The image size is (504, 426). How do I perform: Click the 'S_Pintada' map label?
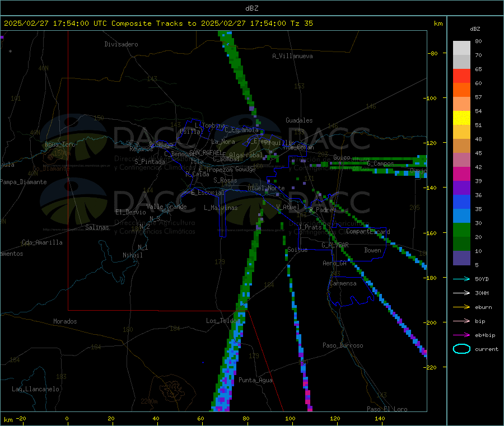150,162
